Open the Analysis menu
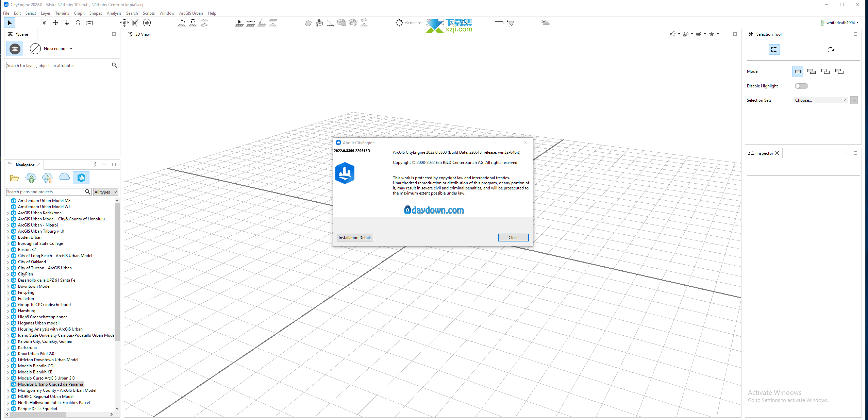Viewport: 868px width, 420px height. tap(114, 13)
